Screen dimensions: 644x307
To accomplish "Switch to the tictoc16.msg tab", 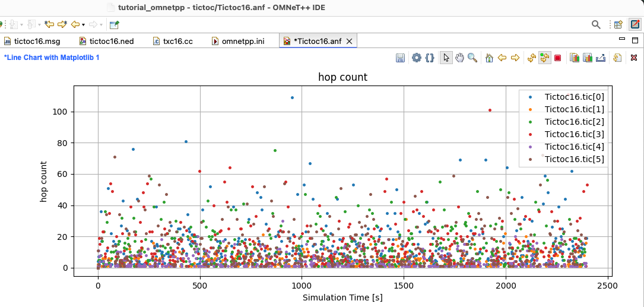I will coord(32,41).
